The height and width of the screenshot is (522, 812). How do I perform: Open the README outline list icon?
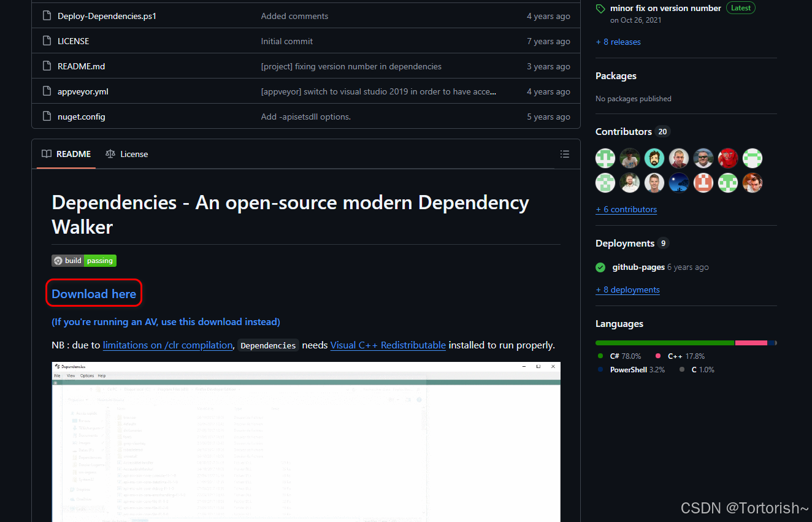click(x=565, y=154)
